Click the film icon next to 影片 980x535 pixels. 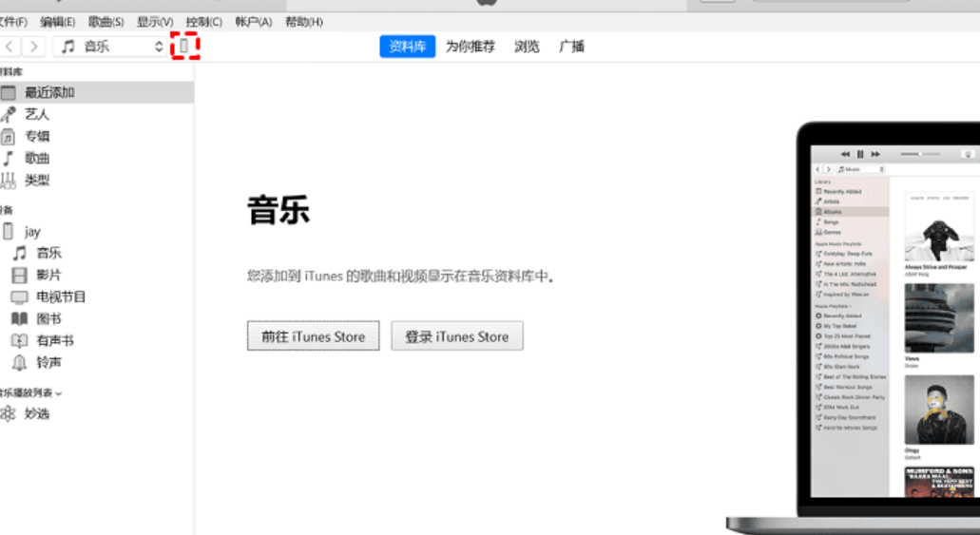click(20, 275)
